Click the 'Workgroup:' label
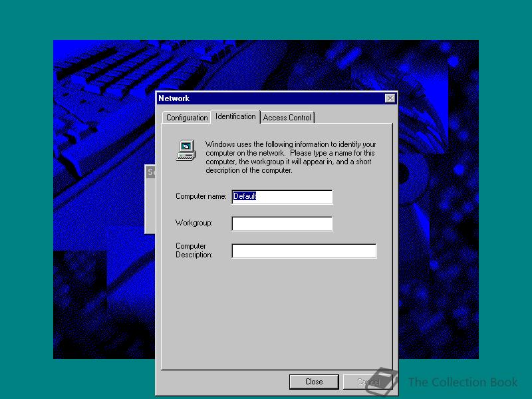 [x=194, y=223]
